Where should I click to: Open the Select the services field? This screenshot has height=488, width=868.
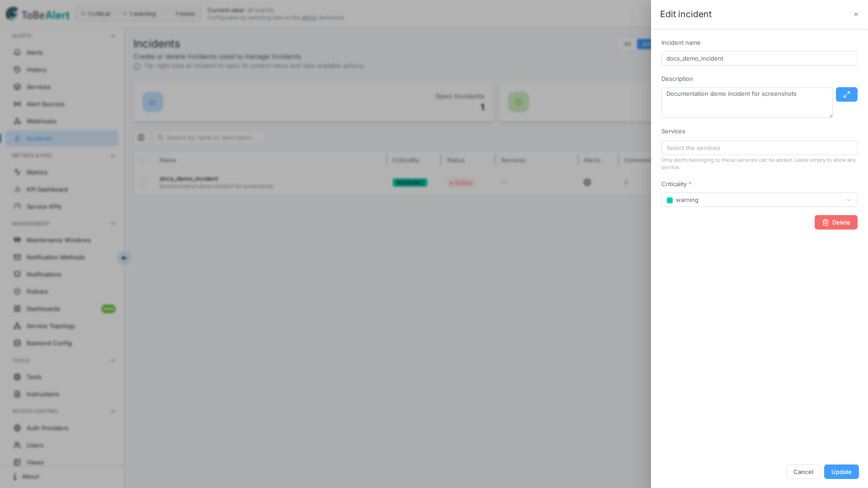point(759,148)
